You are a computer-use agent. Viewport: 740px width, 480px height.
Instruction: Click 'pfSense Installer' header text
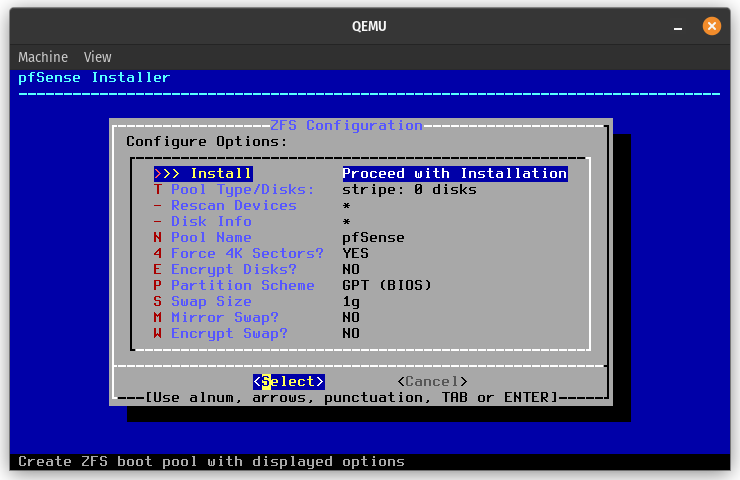[x=94, y=78]
